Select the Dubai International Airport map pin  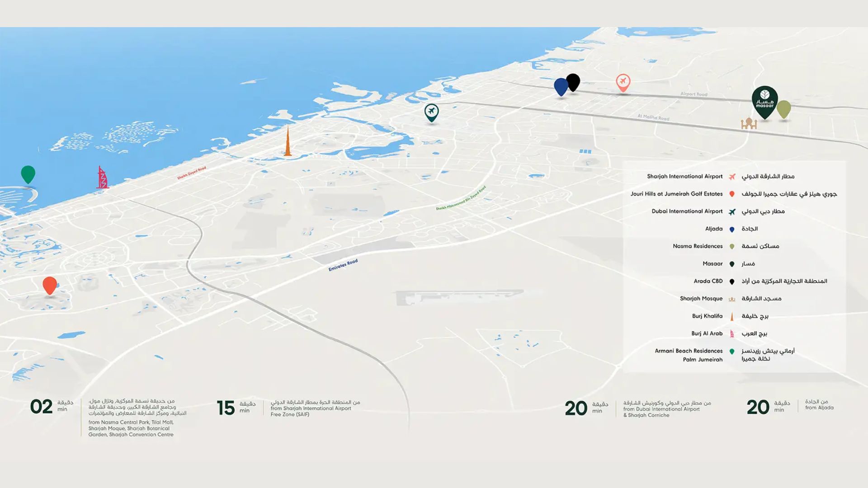tap(431, 112)
